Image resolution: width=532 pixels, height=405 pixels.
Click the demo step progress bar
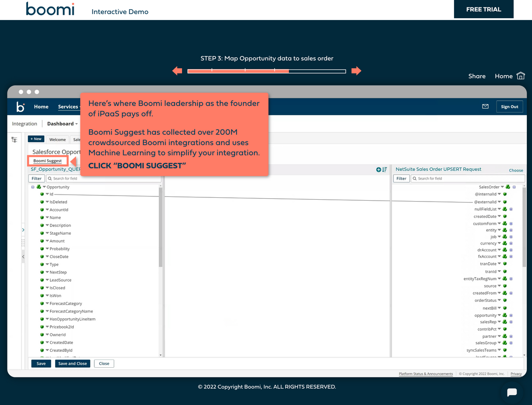click(x=266, y=71)
